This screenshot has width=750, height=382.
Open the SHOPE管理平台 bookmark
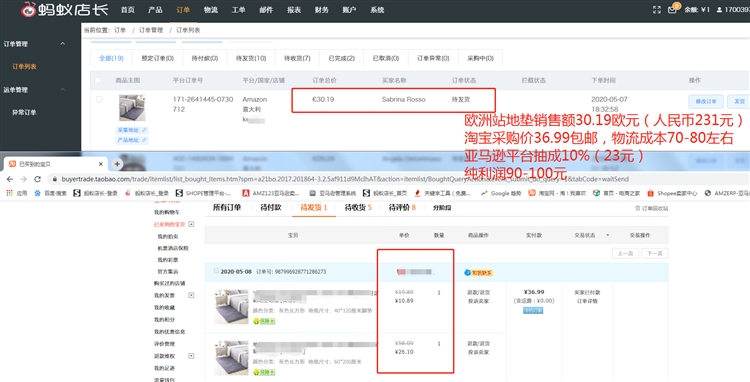(203, 193)
